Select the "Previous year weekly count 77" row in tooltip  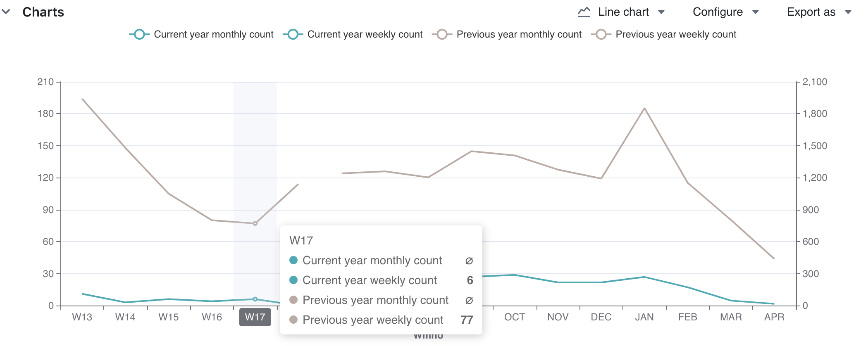tap(380, 320)
